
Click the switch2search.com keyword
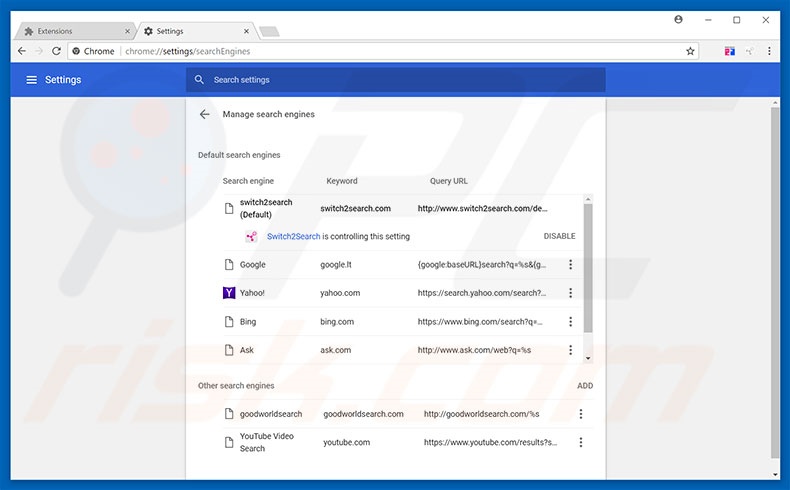pos(355,208)
